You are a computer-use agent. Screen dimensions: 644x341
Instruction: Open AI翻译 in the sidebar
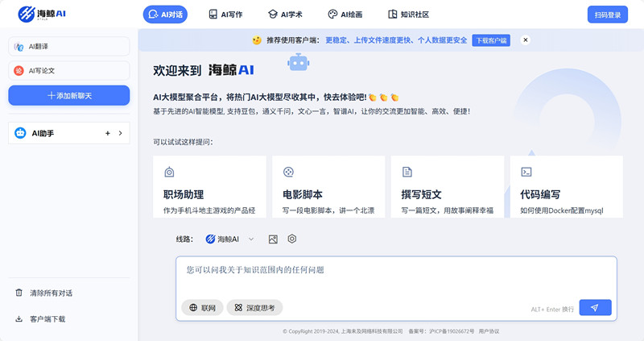click(69, 47)
